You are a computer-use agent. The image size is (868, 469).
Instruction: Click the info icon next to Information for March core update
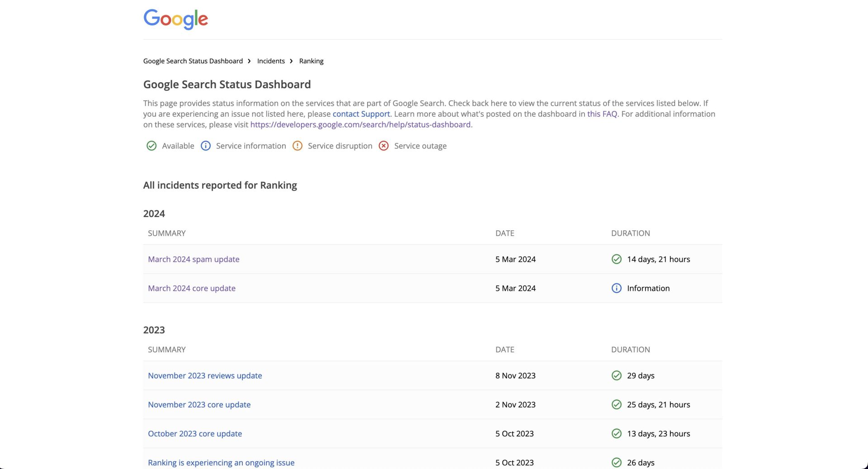tap(616, 288)
